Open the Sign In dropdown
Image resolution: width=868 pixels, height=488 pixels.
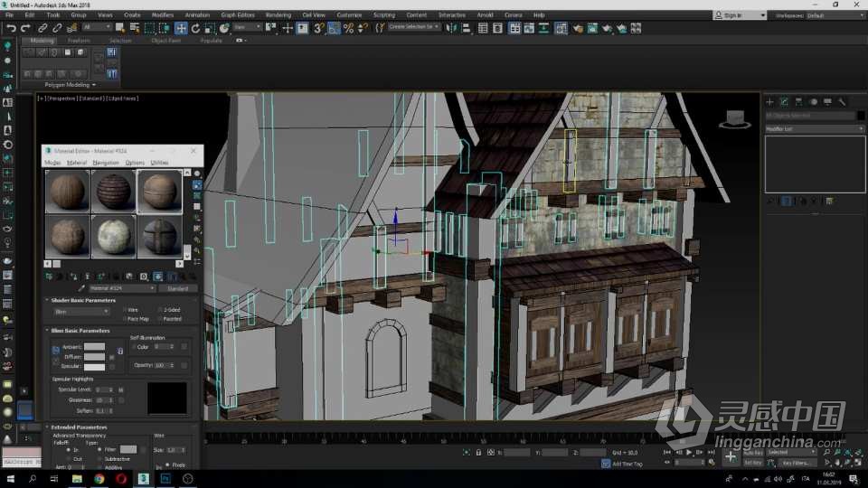click(x=740, y=15)
